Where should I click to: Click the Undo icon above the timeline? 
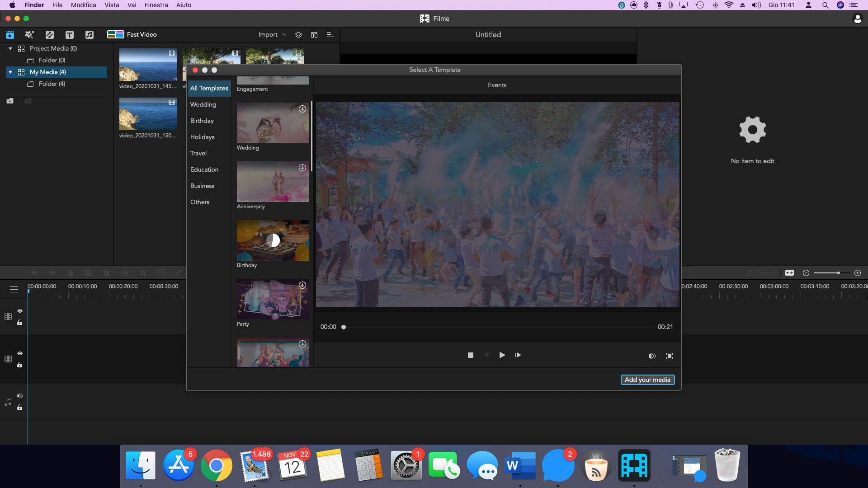[x=34, y=273]
